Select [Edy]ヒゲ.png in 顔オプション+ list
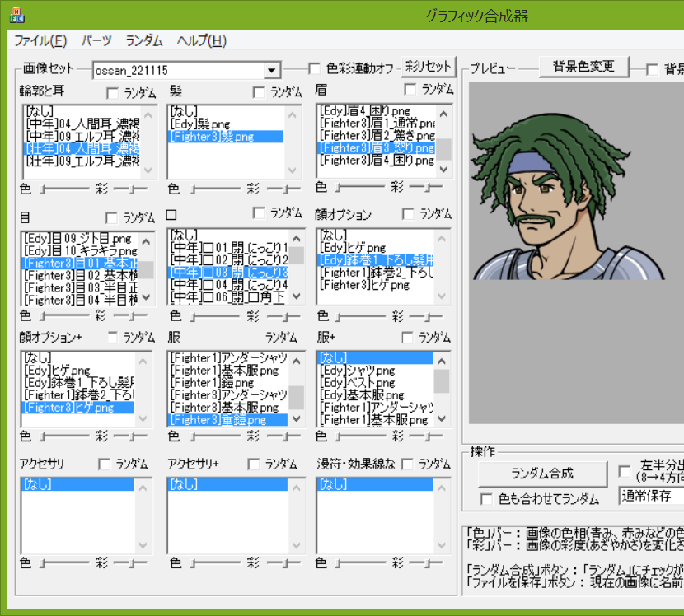684x616 pixels. pyautogui.click(x=78, y=371)
